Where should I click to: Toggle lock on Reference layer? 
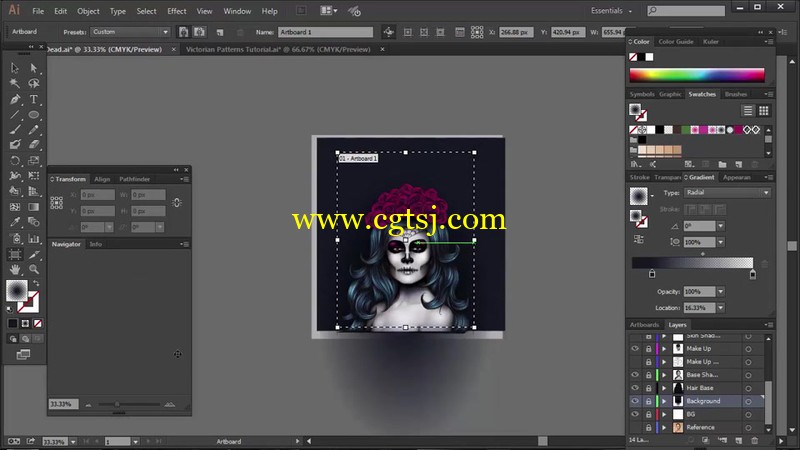648,428
